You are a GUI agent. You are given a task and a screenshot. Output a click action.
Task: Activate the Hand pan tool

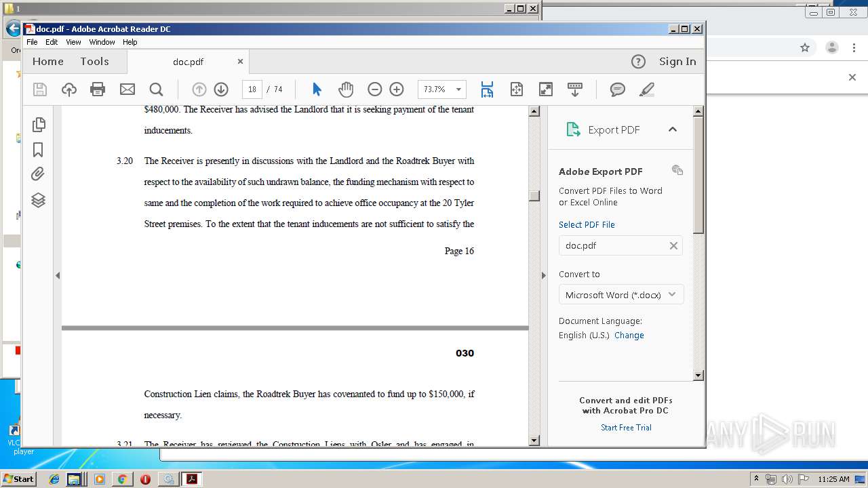[346, 89]
